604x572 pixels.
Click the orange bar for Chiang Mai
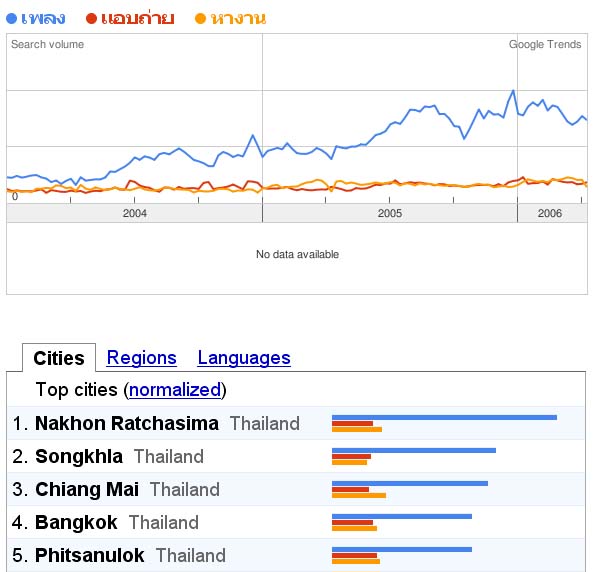point(359,495)
